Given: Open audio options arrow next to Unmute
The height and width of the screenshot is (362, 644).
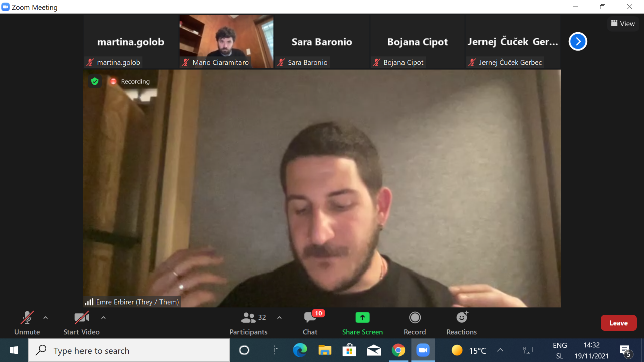Looking at the screenshot, I should click(x=46, y=318).
